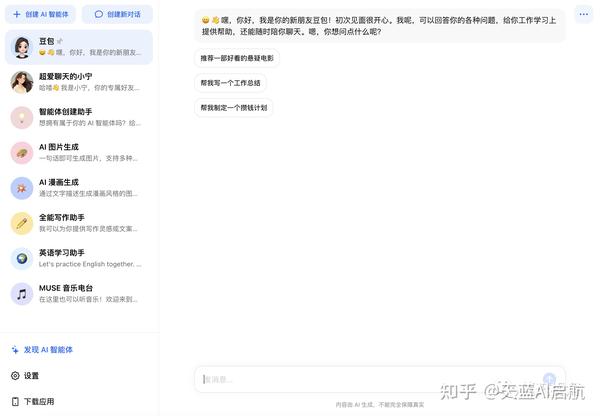Viewport: 600px width, 416px height.
Task: Create a new AI agent with 创建 AI 智能体
Action: 41,14
